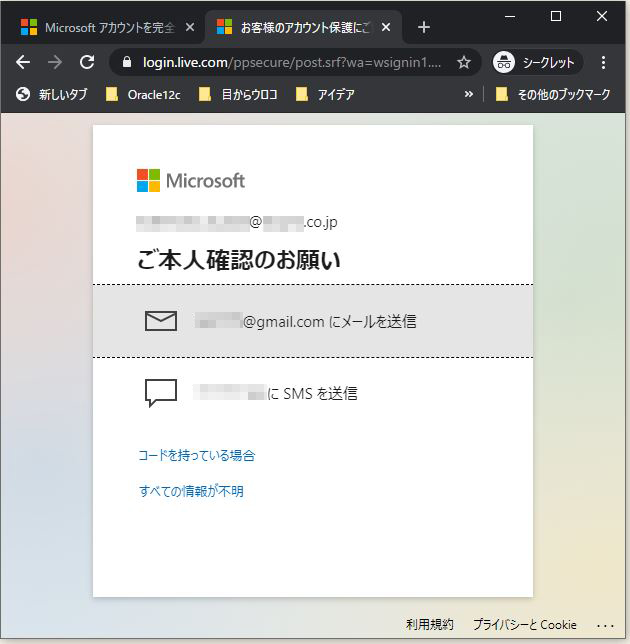Reload the page with the refresh icon

[87, 62]
